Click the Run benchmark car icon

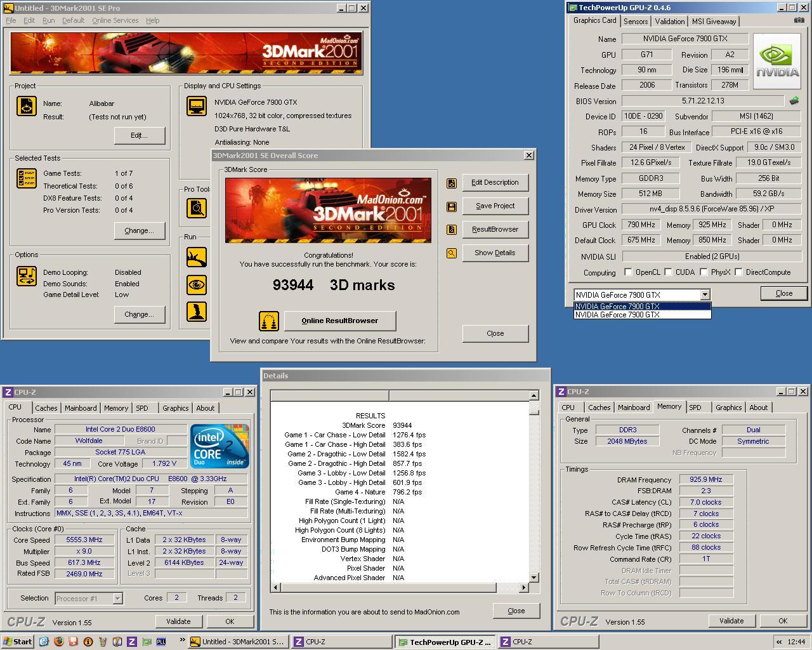(197, 257)
